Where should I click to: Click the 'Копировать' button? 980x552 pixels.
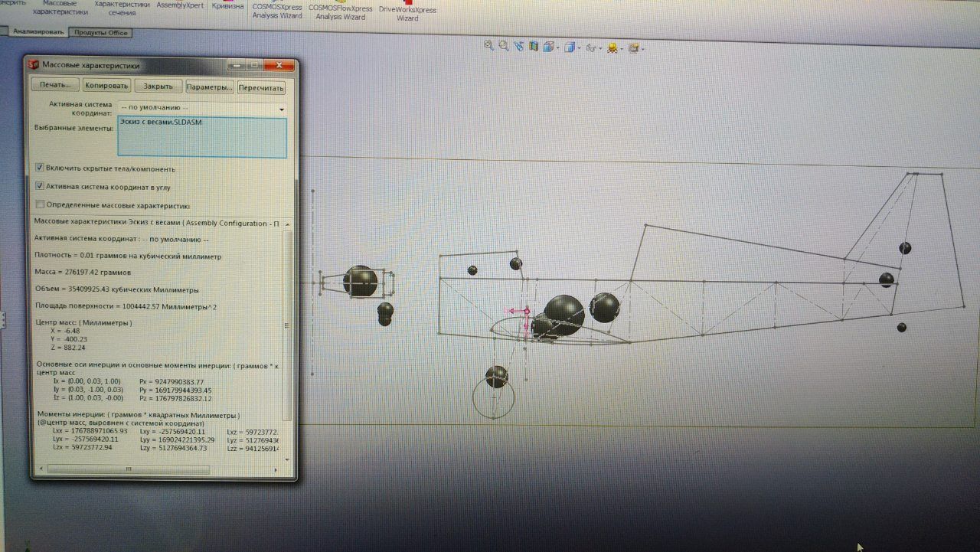point(107,86)
